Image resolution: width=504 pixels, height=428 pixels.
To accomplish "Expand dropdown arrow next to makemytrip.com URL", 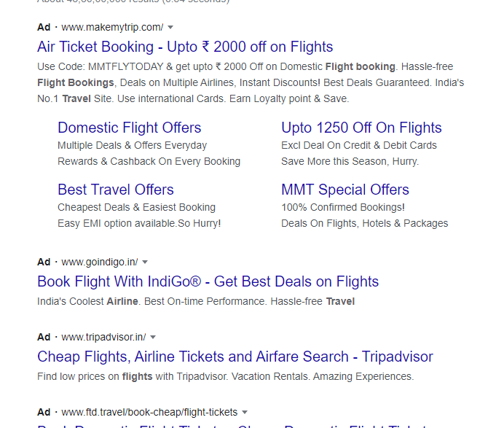I will [x=170, y=28].
